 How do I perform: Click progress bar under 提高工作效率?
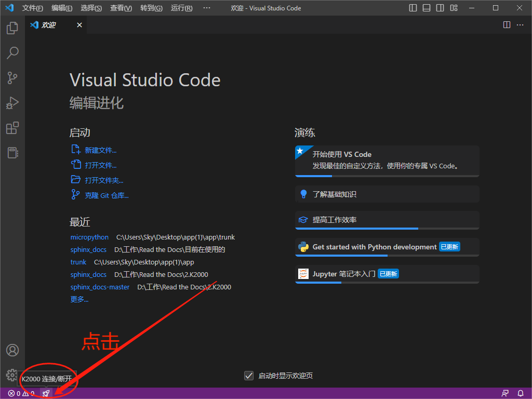(387, 229)
